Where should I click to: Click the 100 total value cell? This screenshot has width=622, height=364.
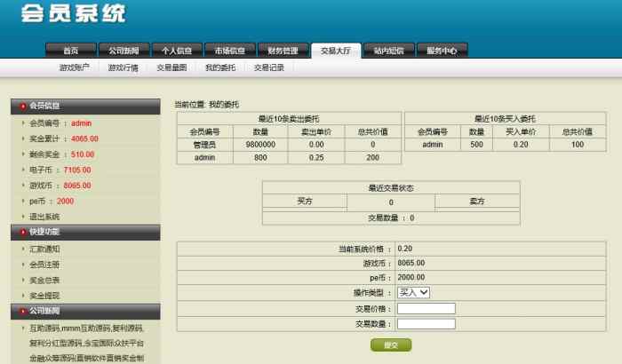click(x=578, y=145)
